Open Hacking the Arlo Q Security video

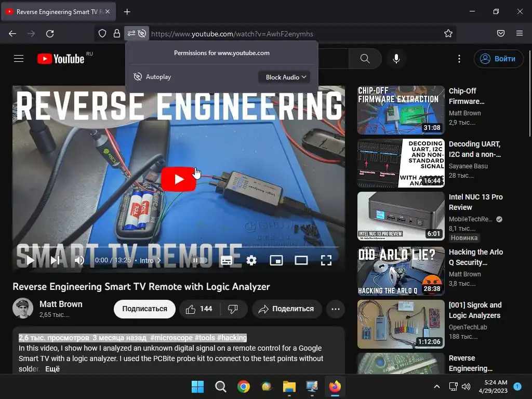(x=476, y=257)
